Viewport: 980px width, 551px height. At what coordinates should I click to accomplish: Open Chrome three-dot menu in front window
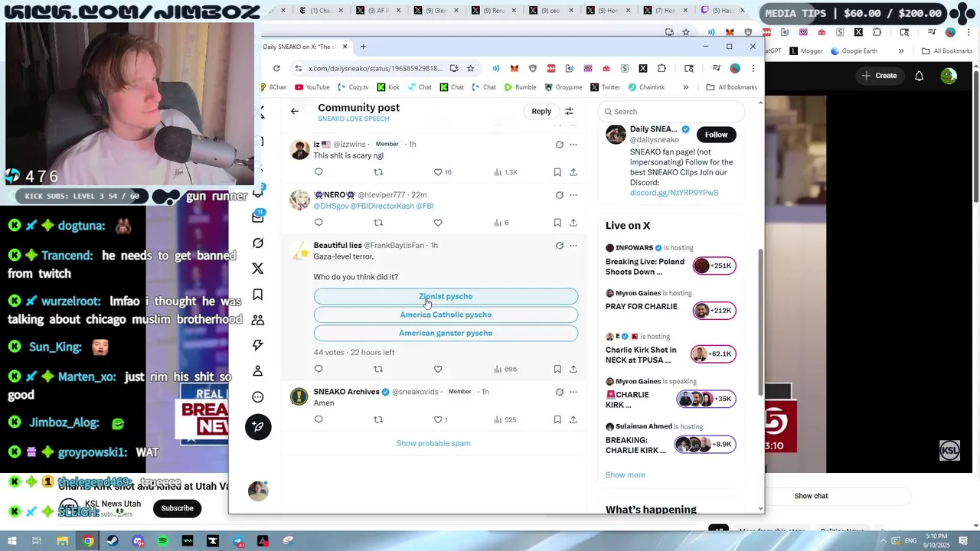753,68
